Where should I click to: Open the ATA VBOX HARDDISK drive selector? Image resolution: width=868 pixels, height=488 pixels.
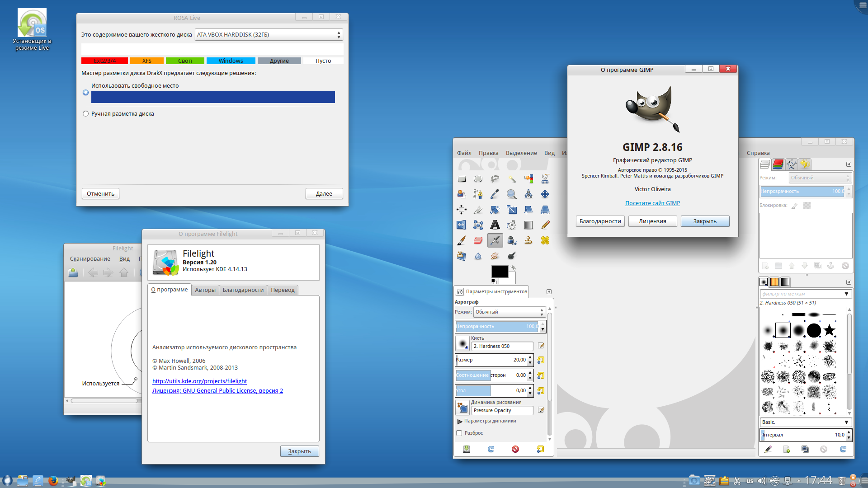[x=269, y=34]
